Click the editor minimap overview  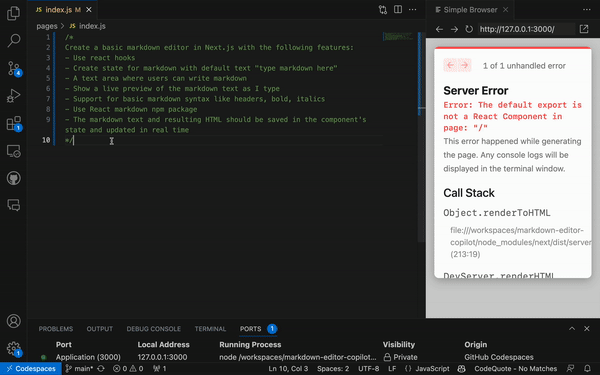[x=398, y=37]
